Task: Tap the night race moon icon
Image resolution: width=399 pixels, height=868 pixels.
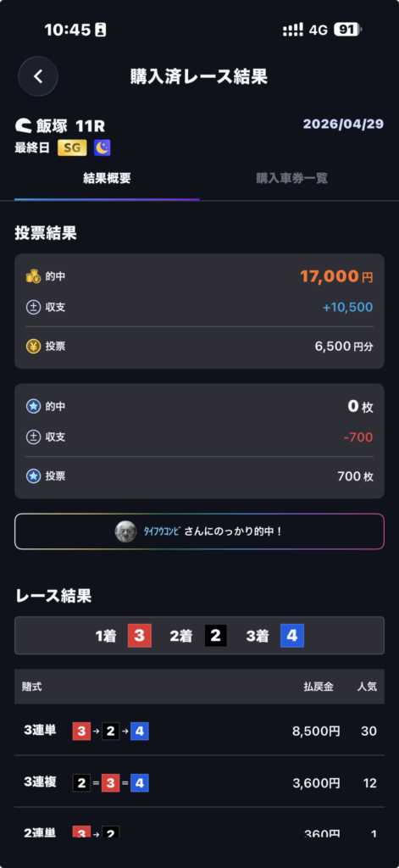Action: pyautogui.click(x=103, y=147)
